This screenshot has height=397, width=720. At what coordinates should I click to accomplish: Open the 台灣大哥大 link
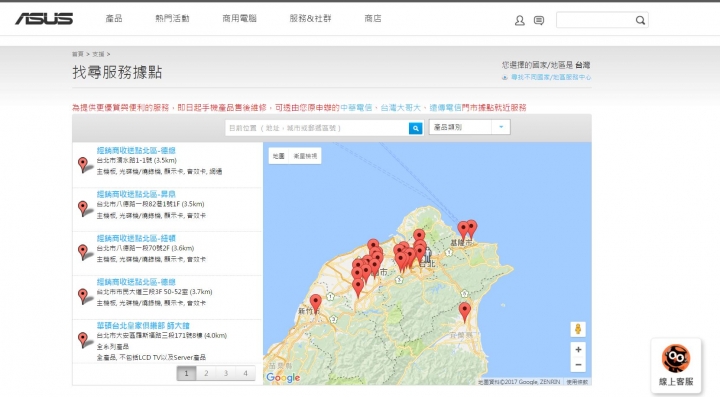click(400, 107)
